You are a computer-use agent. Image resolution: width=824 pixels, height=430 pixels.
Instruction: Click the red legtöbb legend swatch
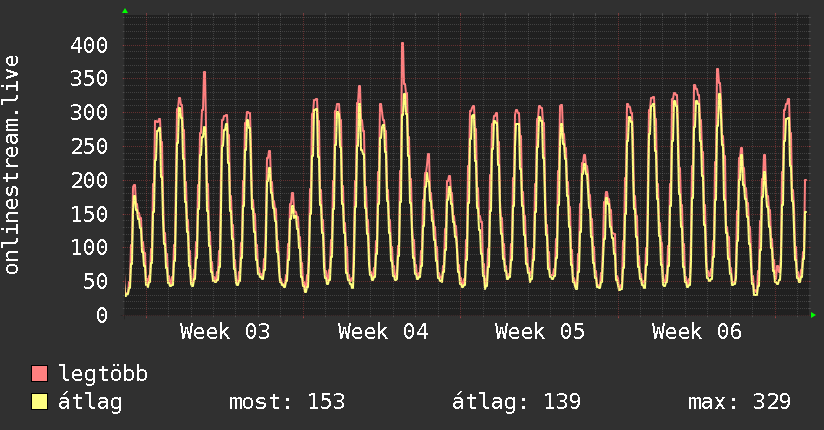[x=40, y=375]
